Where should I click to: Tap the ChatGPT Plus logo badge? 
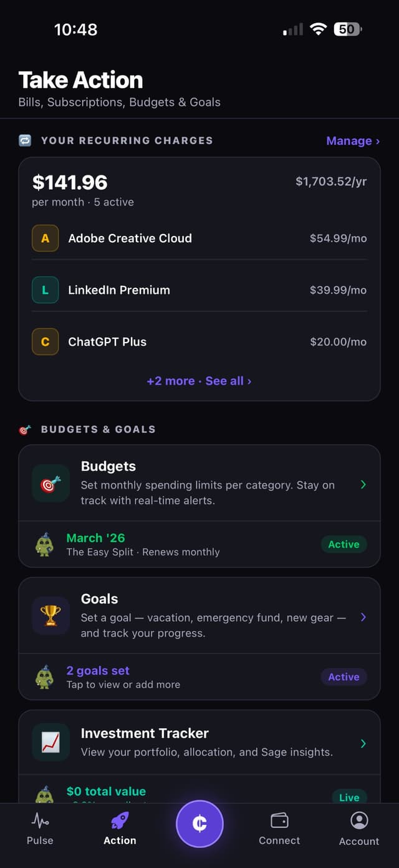click(x=45, y=341)
